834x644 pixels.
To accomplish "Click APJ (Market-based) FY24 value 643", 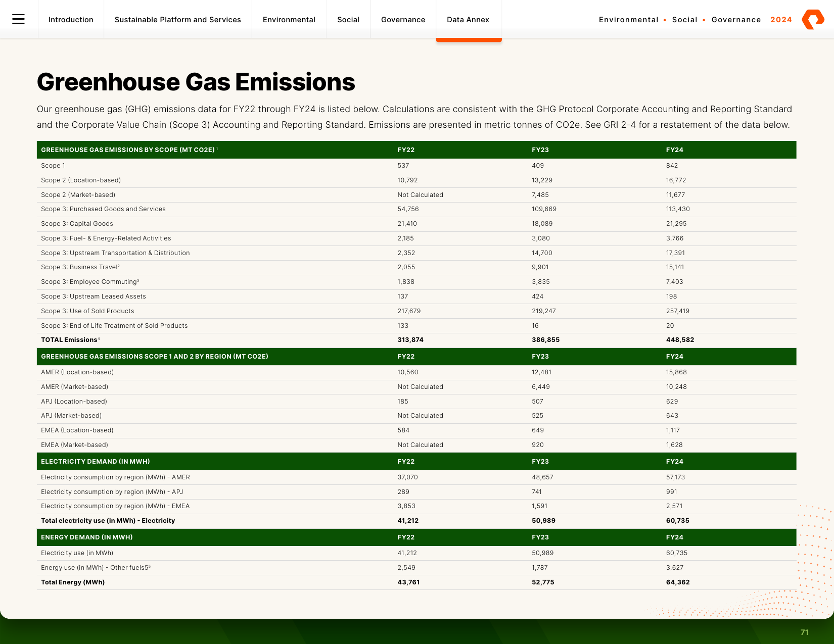I will 672,416.
